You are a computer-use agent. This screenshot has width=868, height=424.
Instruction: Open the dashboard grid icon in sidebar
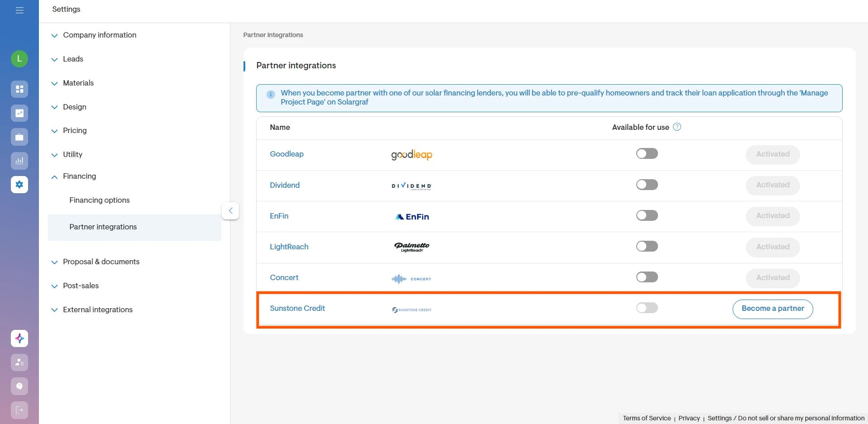pyautogui.click(x=19, y=89)
